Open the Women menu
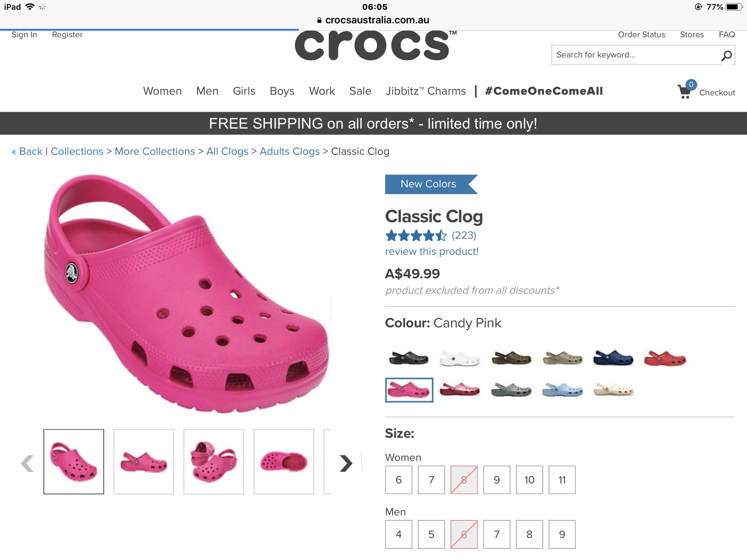This screenshot has height=560, width=747. point(162,91)
